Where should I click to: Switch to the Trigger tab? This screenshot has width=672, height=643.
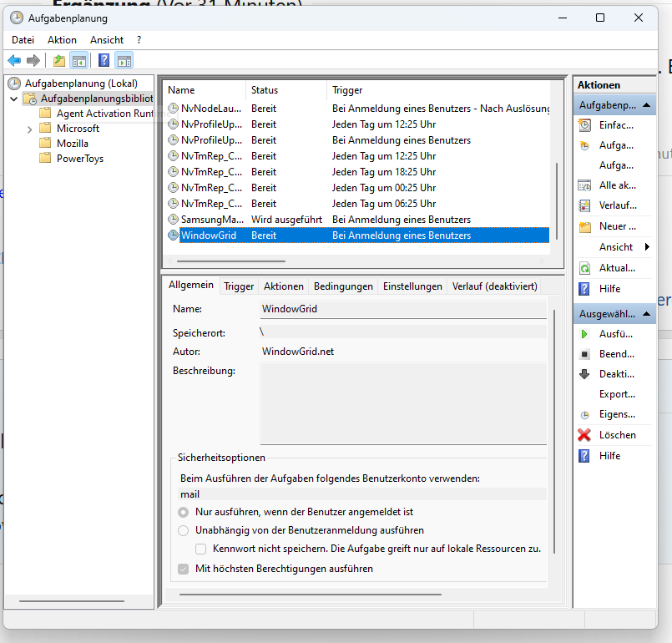(239, 286)
